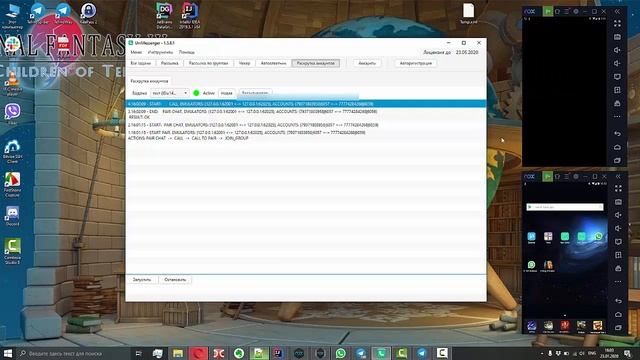Click Android home button in home-screen Nox window
The image size is (640, 360).
[x=618, y=314]
